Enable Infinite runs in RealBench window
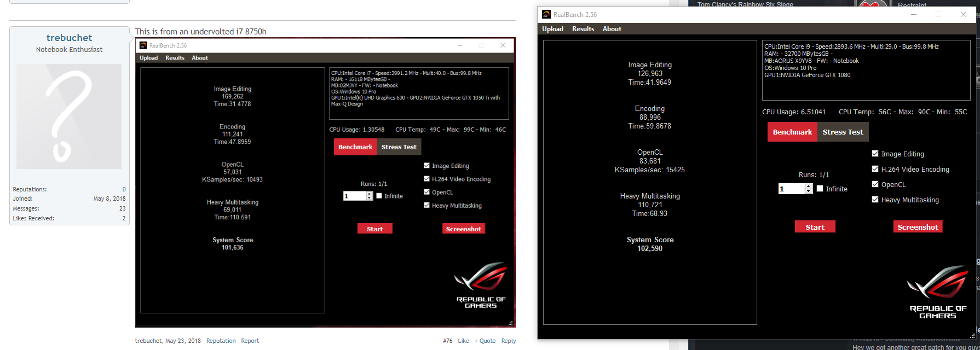Viewport: 980px width, 350px height. click(x=820, y=189)
